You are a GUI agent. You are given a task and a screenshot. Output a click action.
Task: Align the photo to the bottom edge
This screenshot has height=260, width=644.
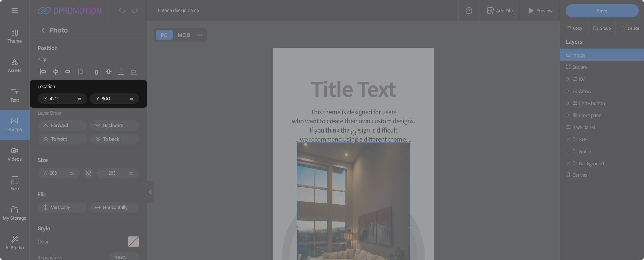point(121,72)
